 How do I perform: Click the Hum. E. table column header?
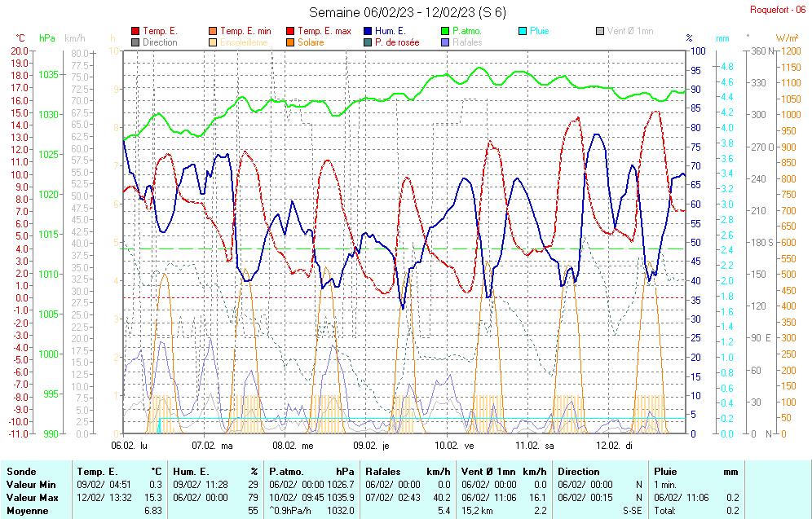click(191, 472)
